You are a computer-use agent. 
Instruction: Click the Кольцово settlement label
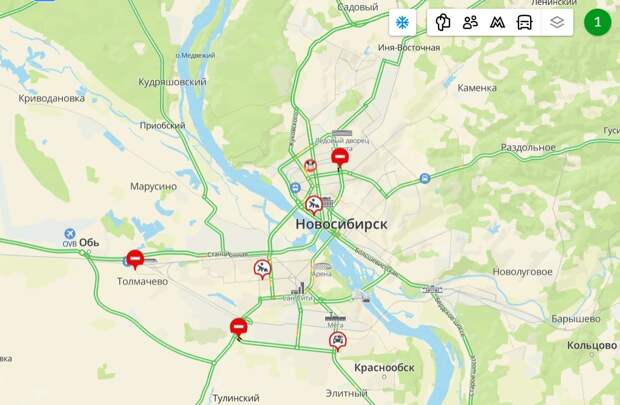(x=592, y=345)
